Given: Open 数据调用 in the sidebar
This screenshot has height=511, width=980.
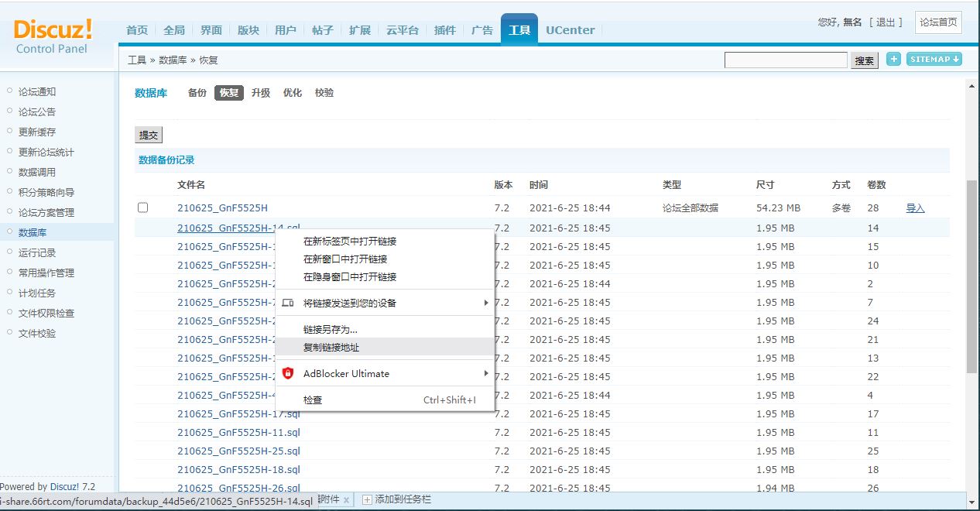Looking at the screenshot, I should click(x=37, y=172).
